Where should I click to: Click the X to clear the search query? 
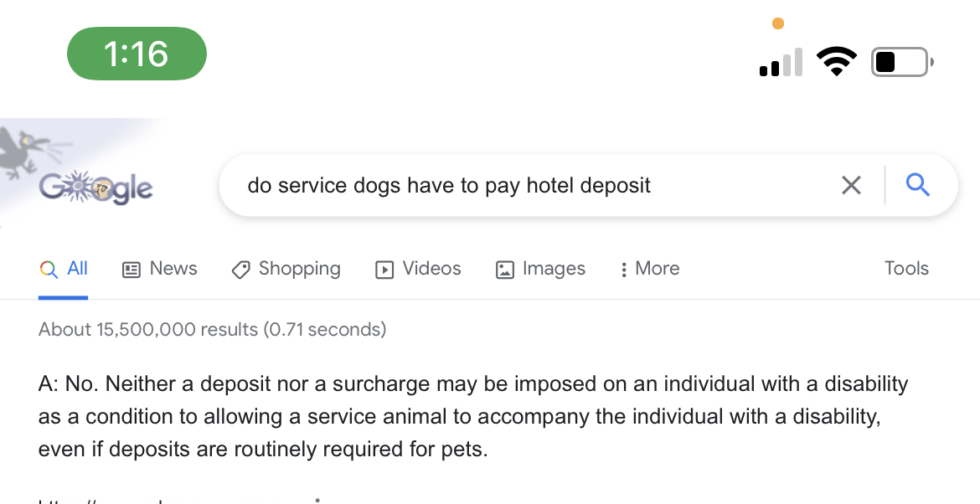[x=851, y=185]
